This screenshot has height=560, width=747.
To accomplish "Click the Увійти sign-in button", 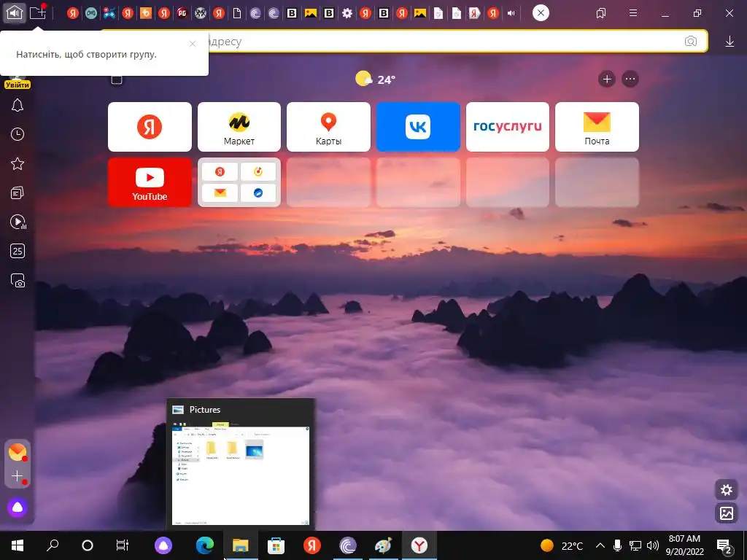I will click(18, 85).
